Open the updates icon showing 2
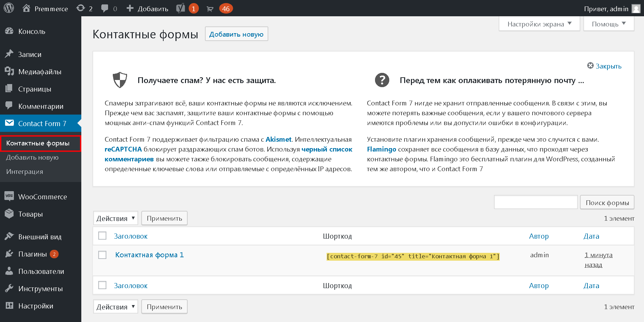 (81, 8)
